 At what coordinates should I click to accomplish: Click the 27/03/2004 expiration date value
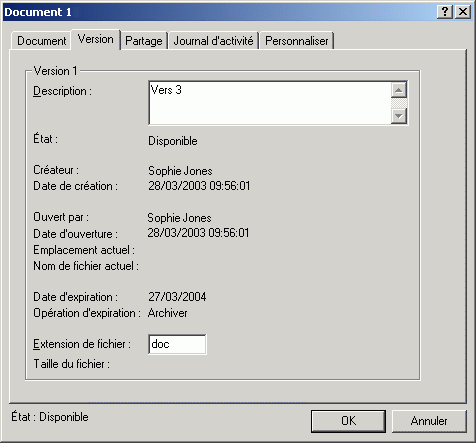click(x=177, y=297)
